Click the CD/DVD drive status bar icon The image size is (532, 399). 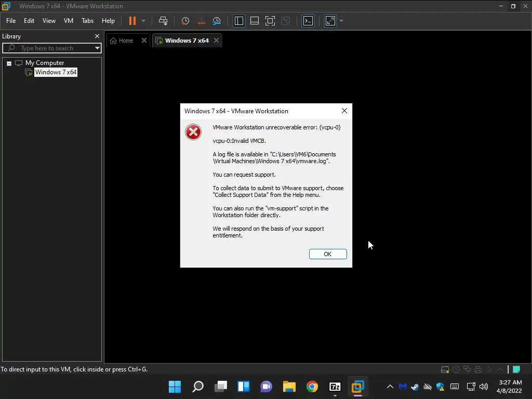pos(456,369)
